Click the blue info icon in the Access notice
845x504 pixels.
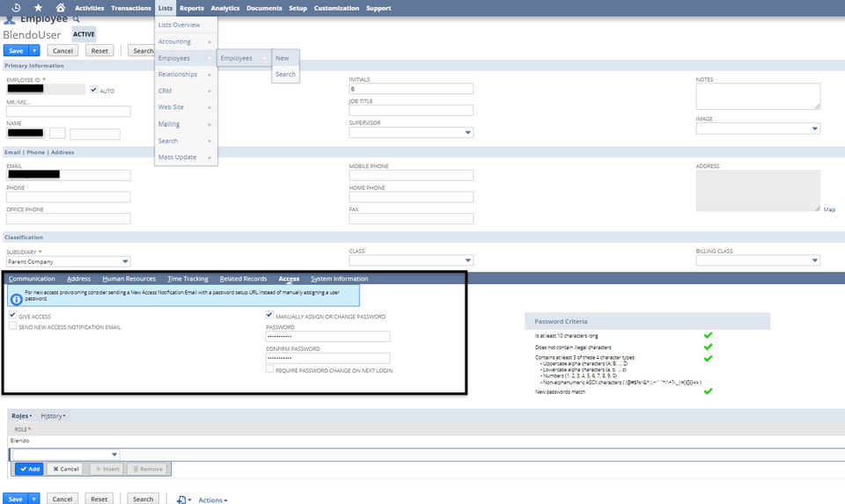15,296
